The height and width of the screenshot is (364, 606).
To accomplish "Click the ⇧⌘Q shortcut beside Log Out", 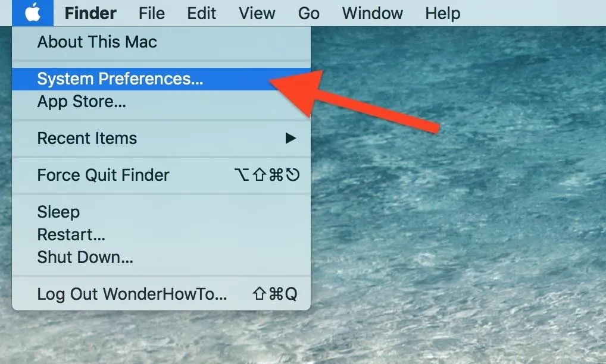I will click(275, 294).
